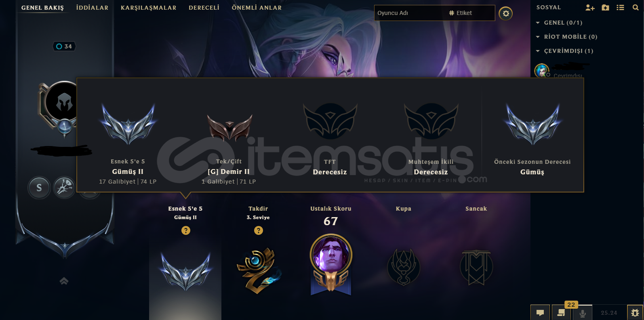Go to the DERECELİ tab

pos(204,8)
